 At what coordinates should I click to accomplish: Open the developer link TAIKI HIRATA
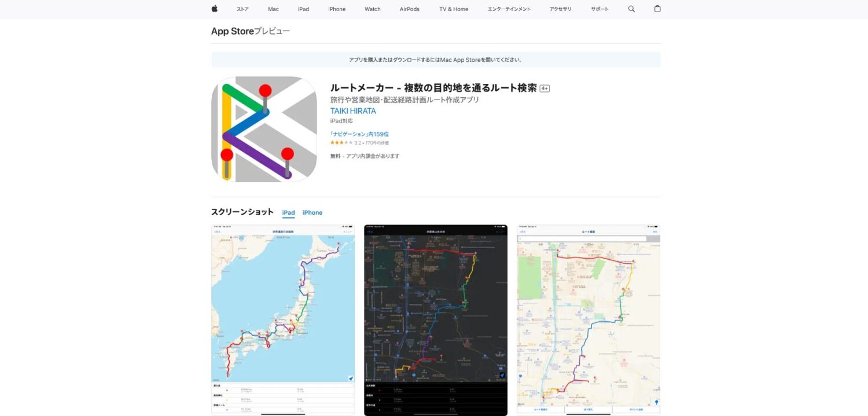click(x=353, y=111)
